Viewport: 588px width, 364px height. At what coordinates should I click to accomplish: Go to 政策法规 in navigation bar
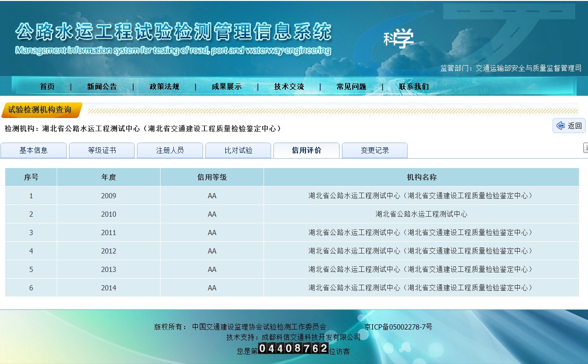(164, 87)
